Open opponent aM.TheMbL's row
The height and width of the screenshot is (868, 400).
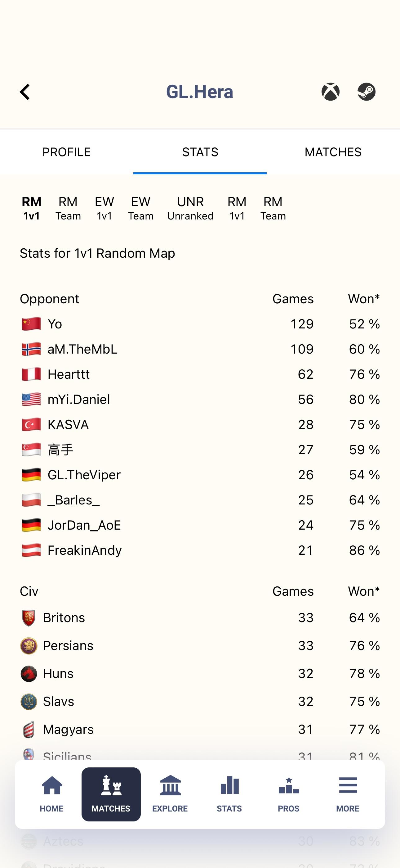[82, 349]
